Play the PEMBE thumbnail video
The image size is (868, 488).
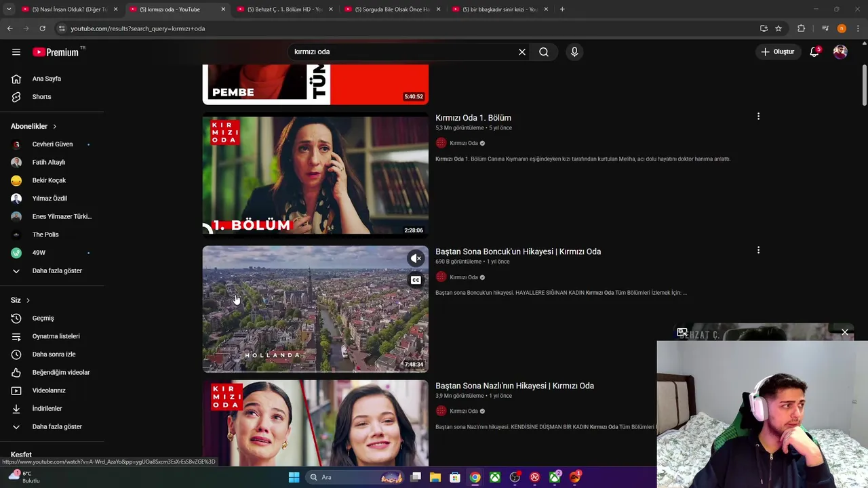[x=315, y=85]
